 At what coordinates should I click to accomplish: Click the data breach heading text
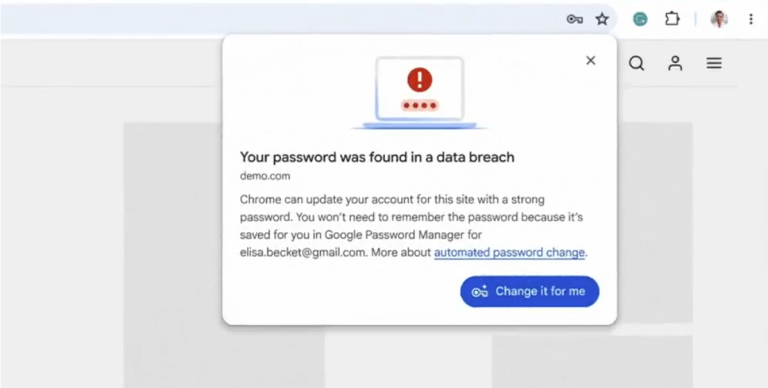tap(377, 157)
